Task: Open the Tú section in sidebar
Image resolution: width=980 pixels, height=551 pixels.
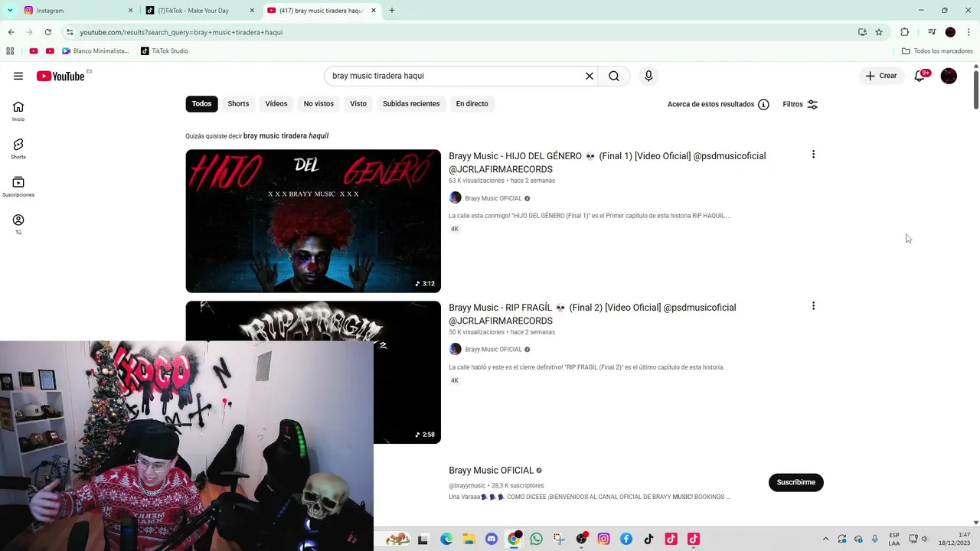Action: click(x=18, y=224)
